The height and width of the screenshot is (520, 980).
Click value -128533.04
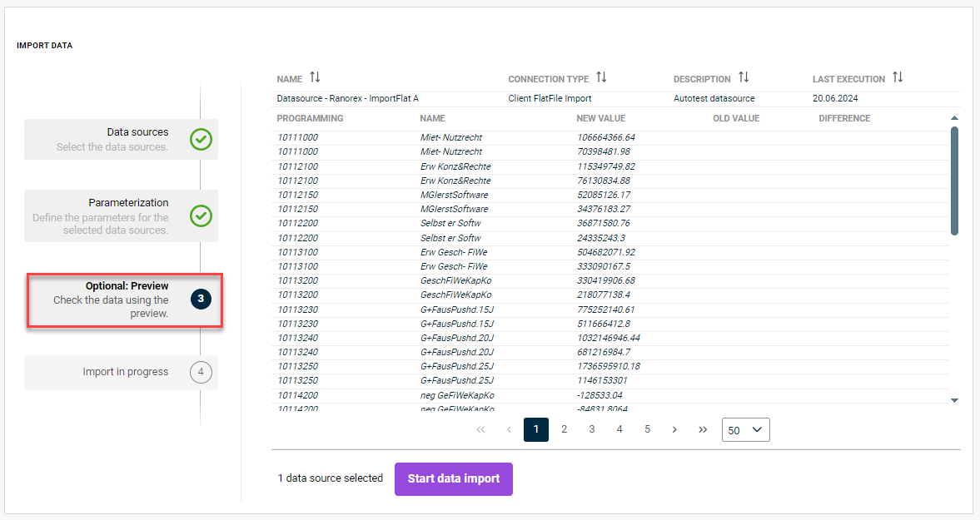[600, 395]
